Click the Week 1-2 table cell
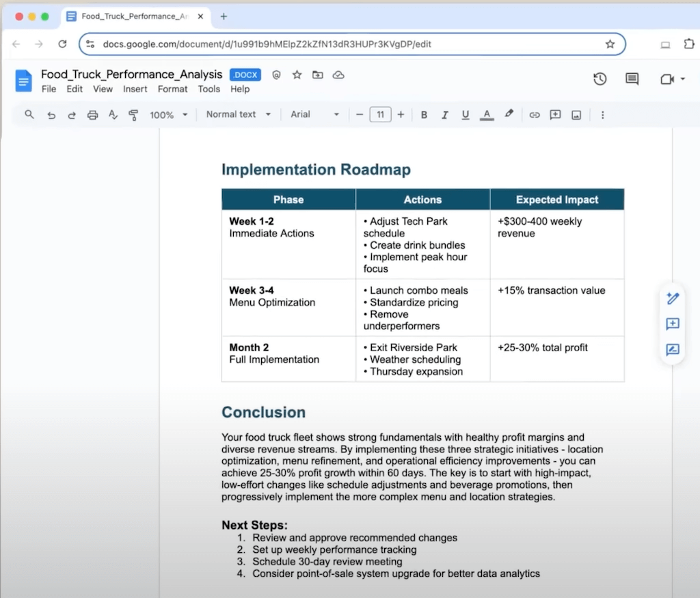The image size is (700, 598). point(288,245)
